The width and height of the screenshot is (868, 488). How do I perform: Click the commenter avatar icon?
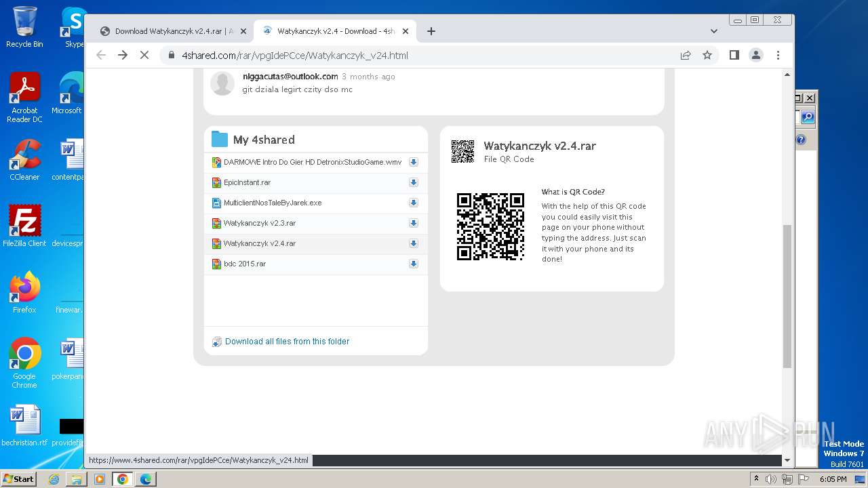tap(222, 83)
